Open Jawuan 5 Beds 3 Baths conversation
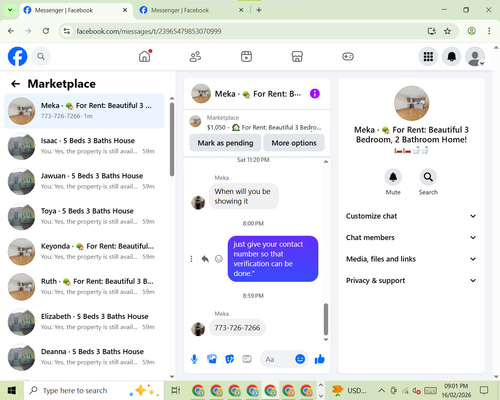 pos(84,181)
